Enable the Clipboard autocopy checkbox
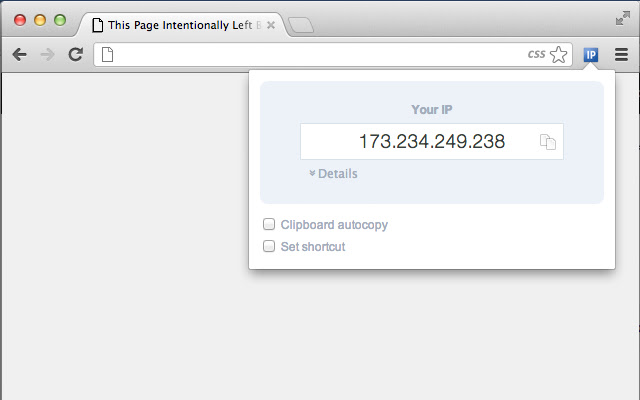 (269, 225)
